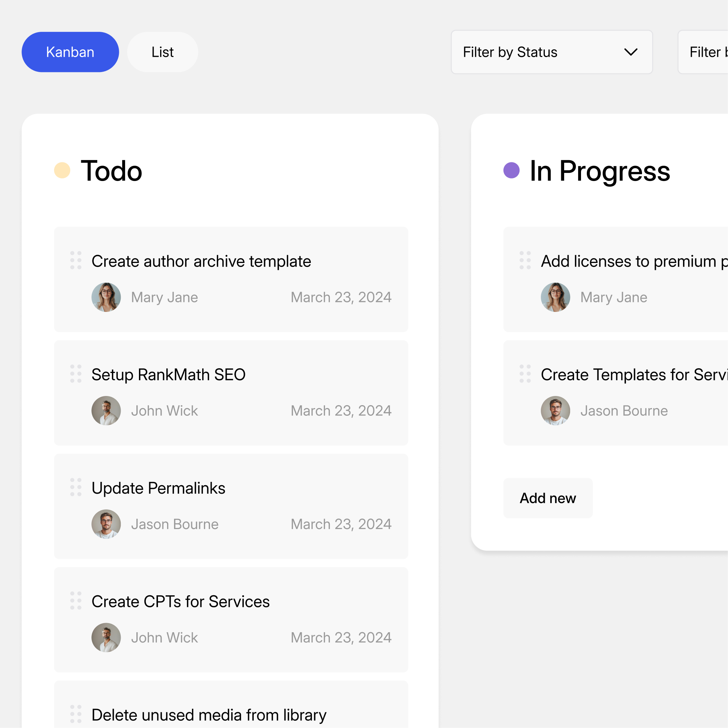Image resolution: width=728 pixels, height=728 pixels.
Task: Switch to the Kanban view tab
Action: coord(70,52)
